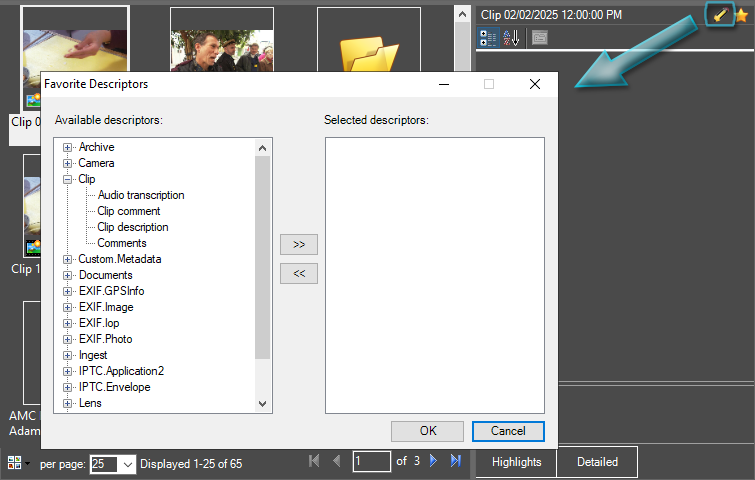The width and height of the screenshot is (755, 480).
Task: Go to next page arrow
Action: (433, 461)
